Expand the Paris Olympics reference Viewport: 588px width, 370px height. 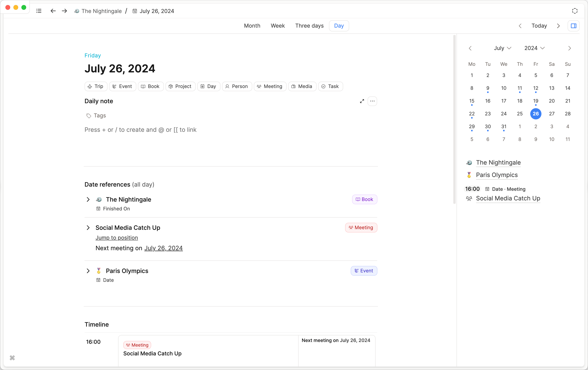point(88,271)
